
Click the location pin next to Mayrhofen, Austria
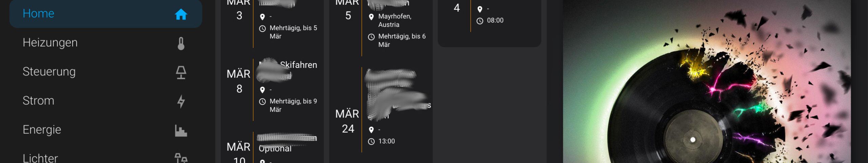[x=371, y=17]
